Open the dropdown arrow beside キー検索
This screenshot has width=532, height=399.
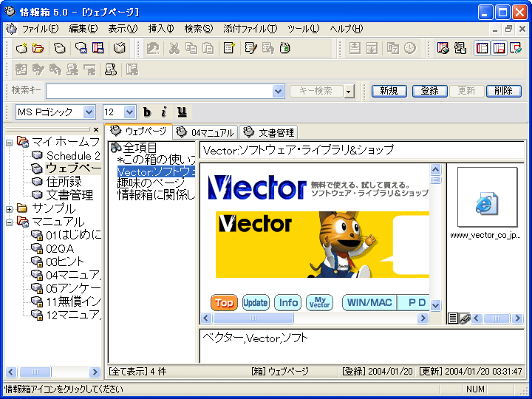pyautogui.click(x=349, y=92)
